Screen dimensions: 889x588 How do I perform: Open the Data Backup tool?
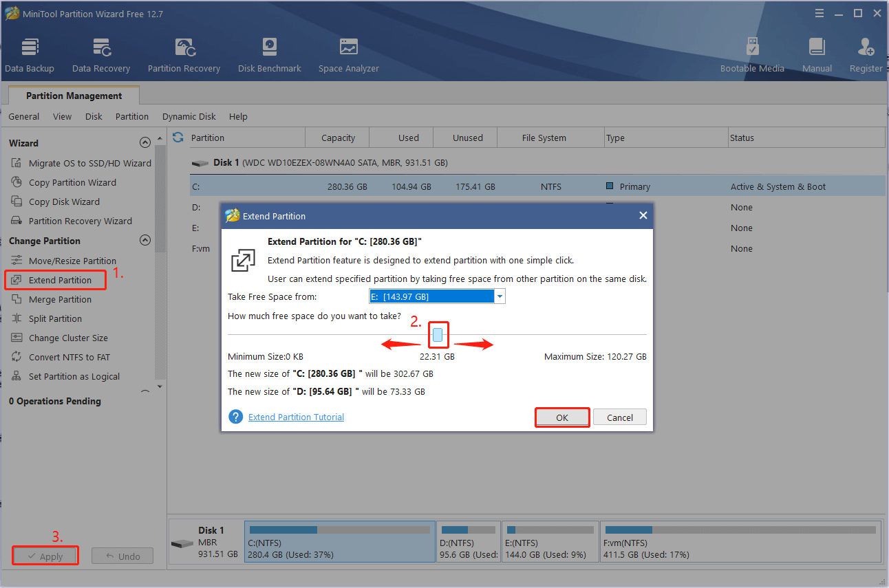pos(30,55)
